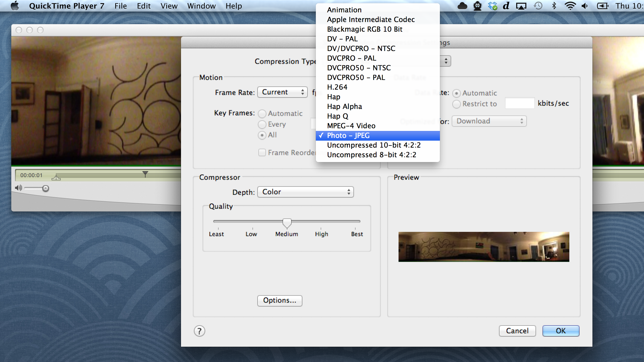The height and width of the screenshot is (362, 644).
Task: Choose Hap Q codec
Action: pyautogui.click(x=378, y=116)
